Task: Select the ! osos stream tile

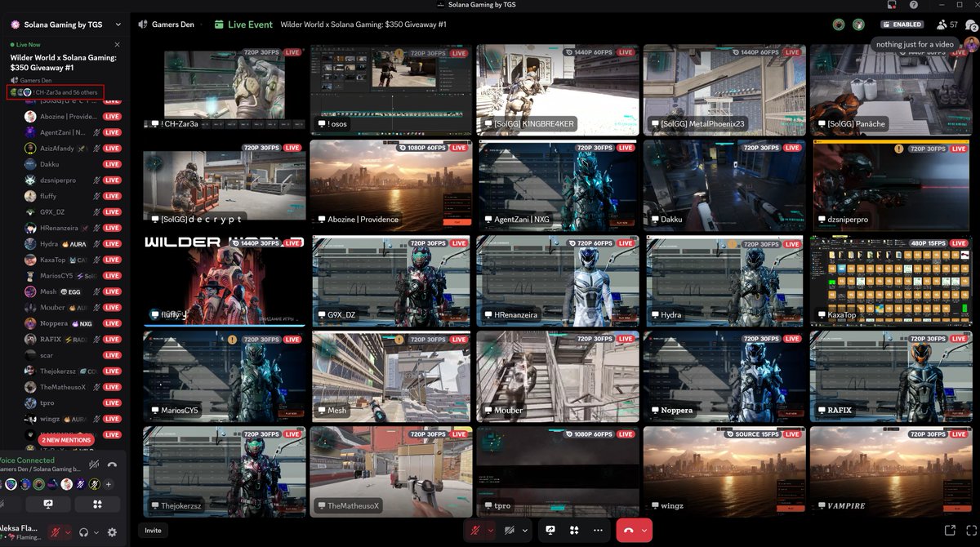Action: [x=391, y=88]
